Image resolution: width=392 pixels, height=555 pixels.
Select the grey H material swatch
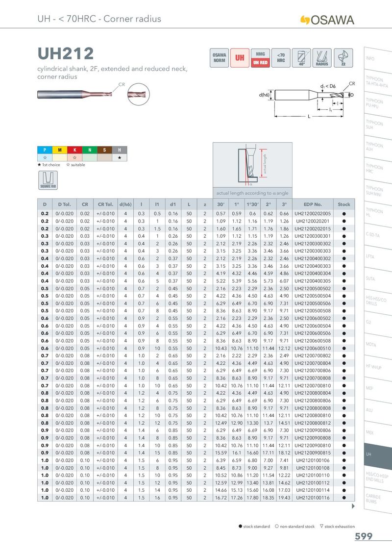[120, 150]
